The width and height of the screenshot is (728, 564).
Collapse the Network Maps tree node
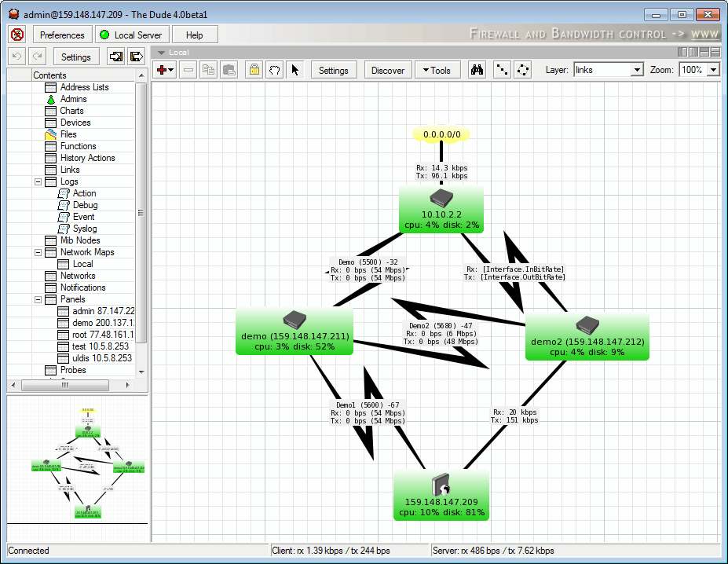(x=38, y=252)
